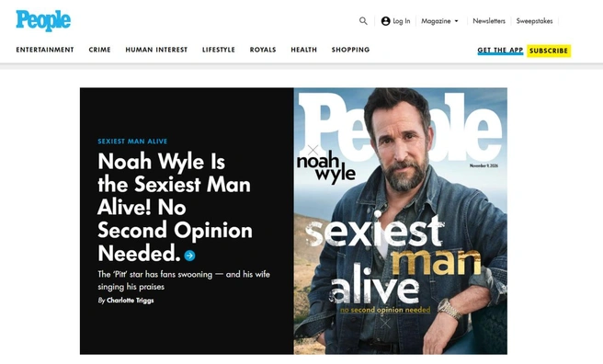The image size is (603, 364).
Task: Open the Royals section
Action: (263, 50)
